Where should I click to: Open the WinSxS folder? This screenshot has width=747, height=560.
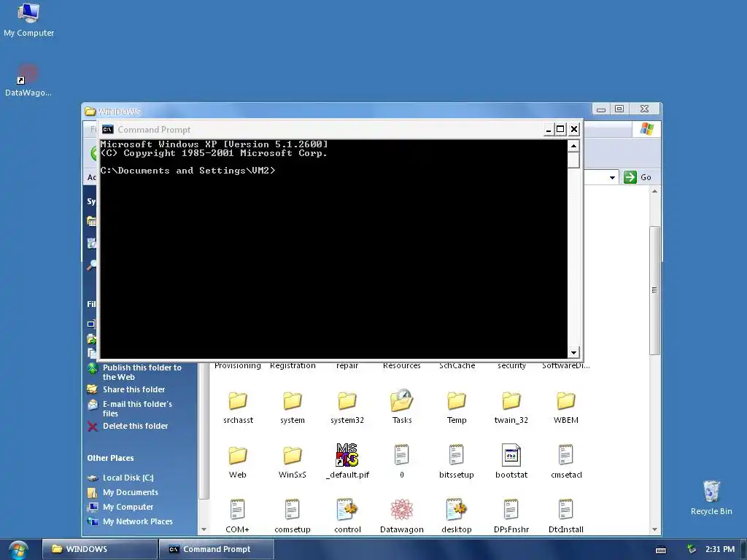point(292,462)
